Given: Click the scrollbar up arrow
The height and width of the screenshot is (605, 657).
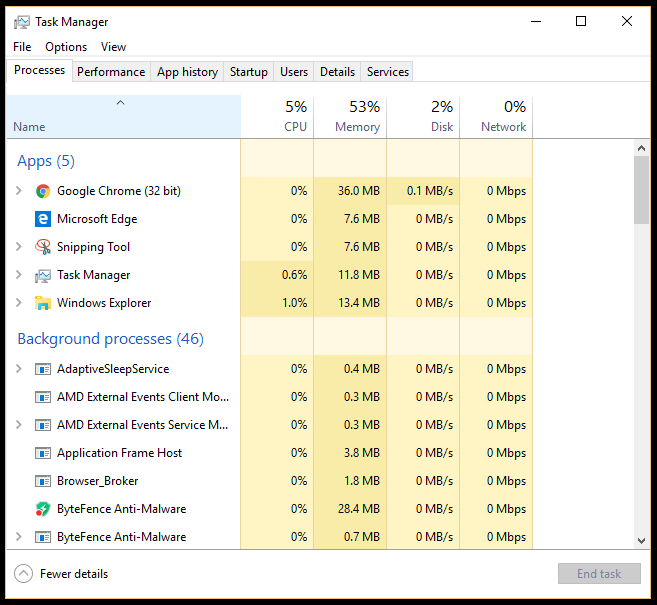Looking at the screenshot, I should click(x=641, y=148).
